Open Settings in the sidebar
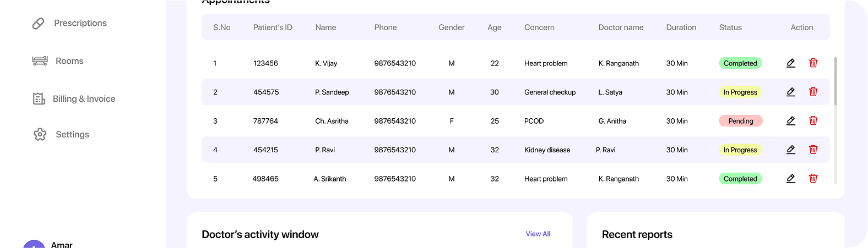The image size is (868, 248). [x=61, y=134]
